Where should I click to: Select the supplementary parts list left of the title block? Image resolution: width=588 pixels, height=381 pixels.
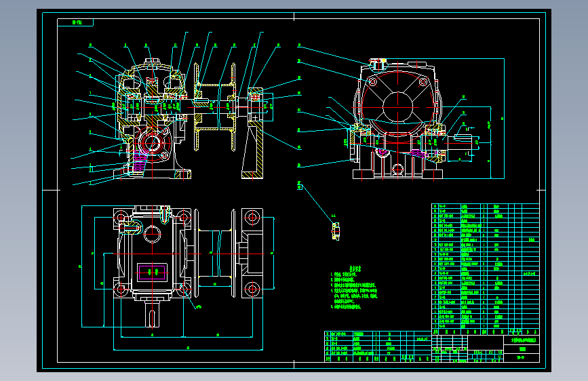[x=378, y=346]
